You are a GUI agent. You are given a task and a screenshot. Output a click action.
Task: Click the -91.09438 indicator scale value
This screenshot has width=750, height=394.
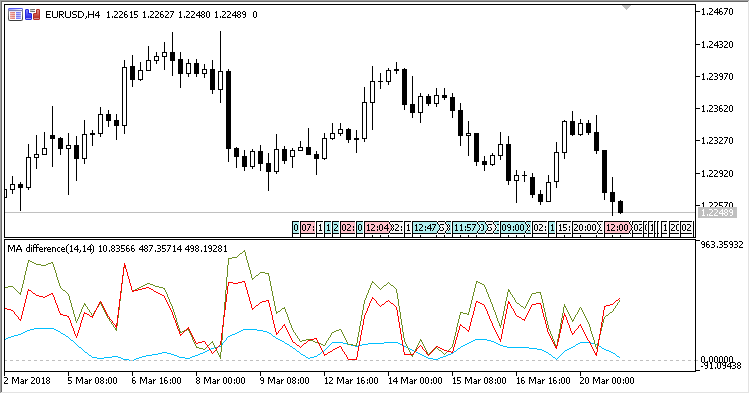tap(720, 366)
